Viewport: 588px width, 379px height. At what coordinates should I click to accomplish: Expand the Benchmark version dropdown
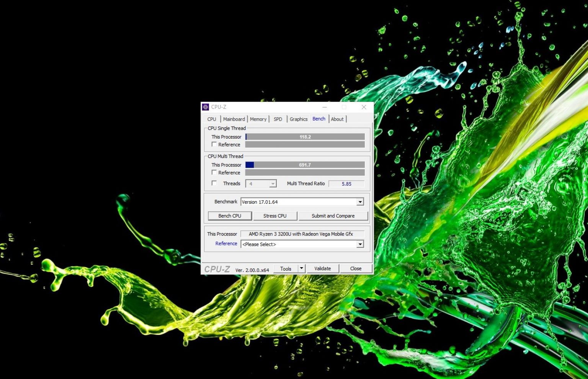(x=360, y=202)
